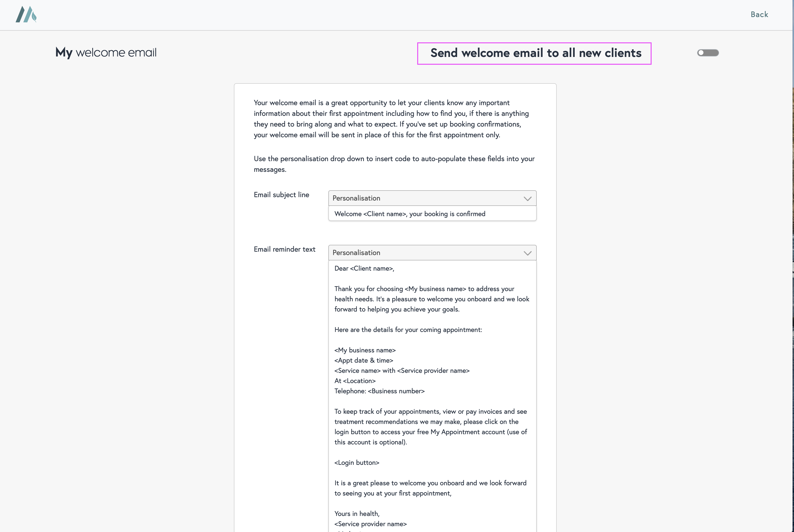Click the "My welcome email" page heading

coord(106,53)
